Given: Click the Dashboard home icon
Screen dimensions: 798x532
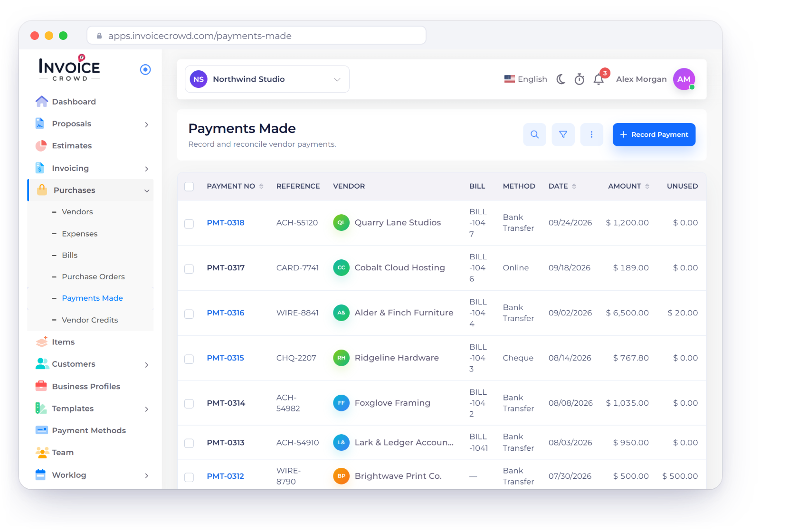Looking at the screenshot, I should click(42, 101).
